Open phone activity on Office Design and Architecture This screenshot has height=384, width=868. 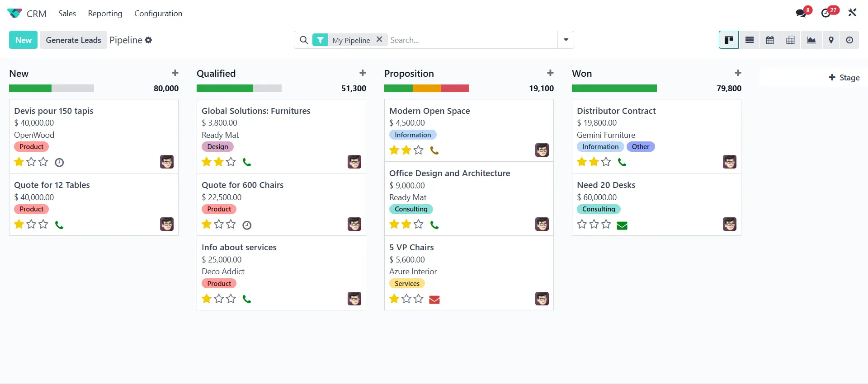coord(434,225)
